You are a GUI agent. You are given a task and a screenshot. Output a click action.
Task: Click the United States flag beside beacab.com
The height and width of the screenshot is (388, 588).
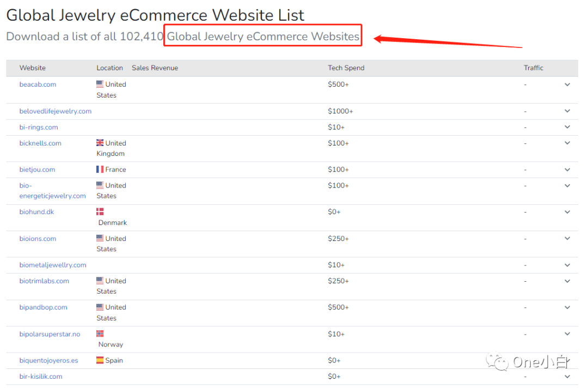100,84
